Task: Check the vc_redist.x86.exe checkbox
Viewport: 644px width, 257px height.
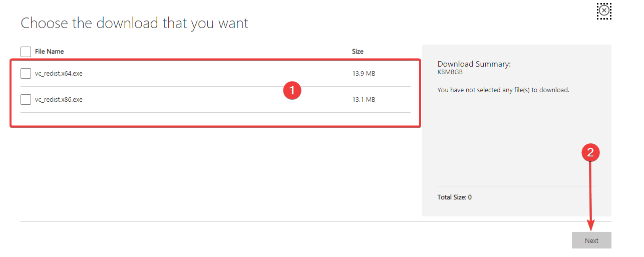Action: (x=26, y=100)
